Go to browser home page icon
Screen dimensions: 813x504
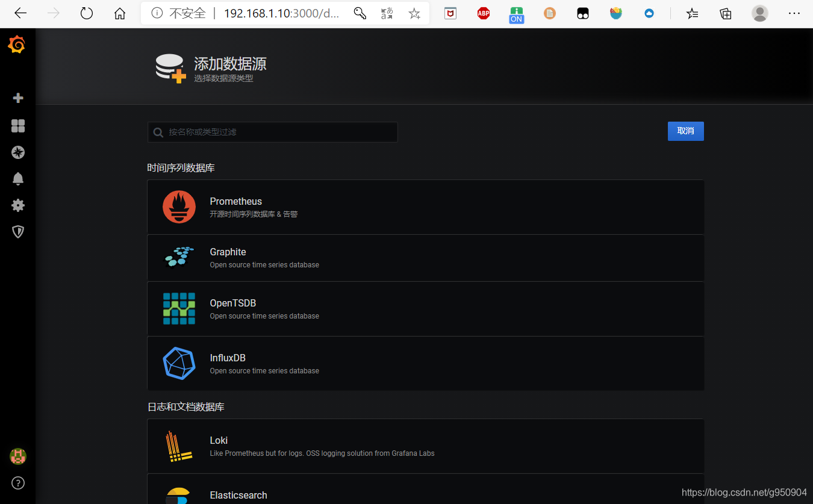pos(120,13)
